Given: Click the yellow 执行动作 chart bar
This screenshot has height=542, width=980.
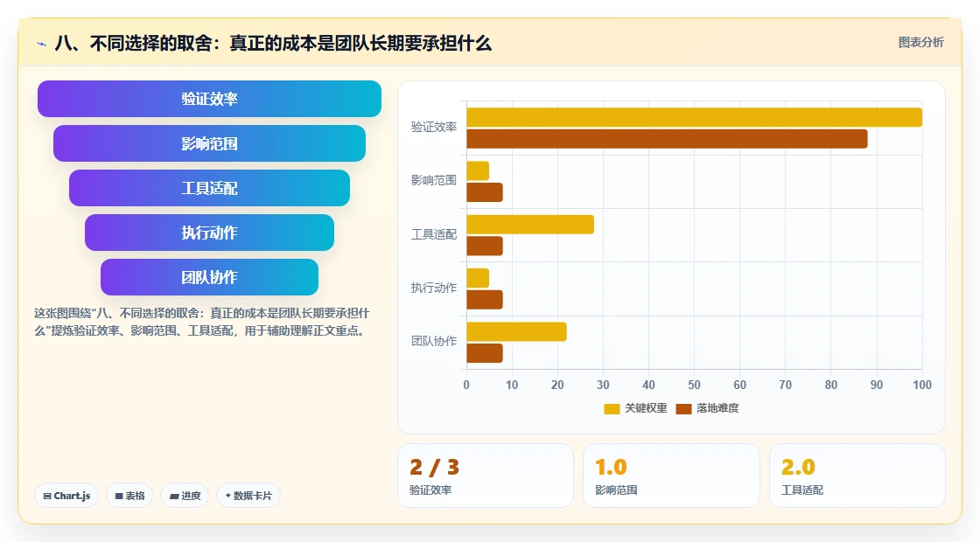Looking at the screenshot, I should [478, 279].
